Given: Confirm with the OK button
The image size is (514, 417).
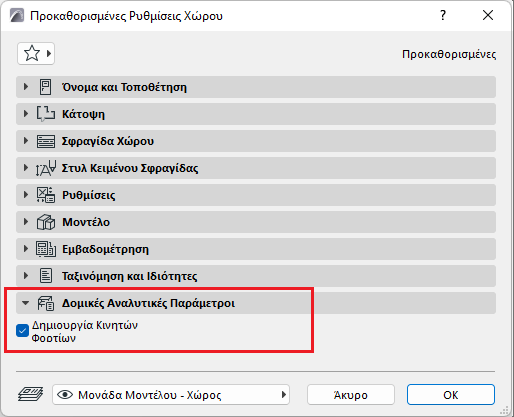Looking at the screenshot, I should [451, 395].
